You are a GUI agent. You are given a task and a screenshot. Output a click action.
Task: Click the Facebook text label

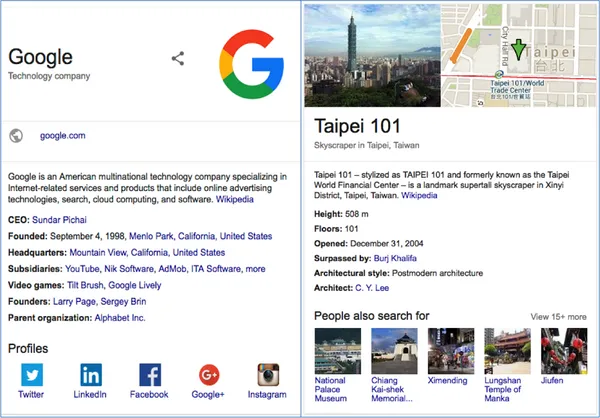point(149,394)
